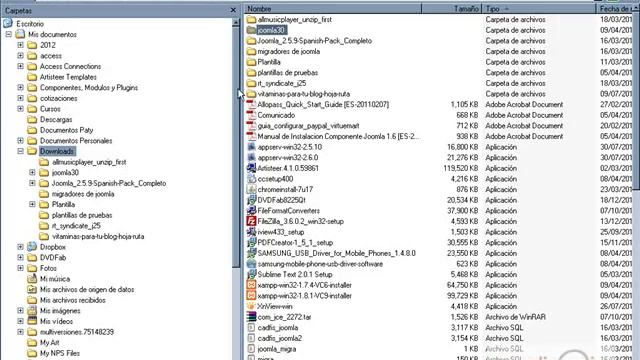Sort files by the Tipo column header
The image size is (640, 360).
539,9
